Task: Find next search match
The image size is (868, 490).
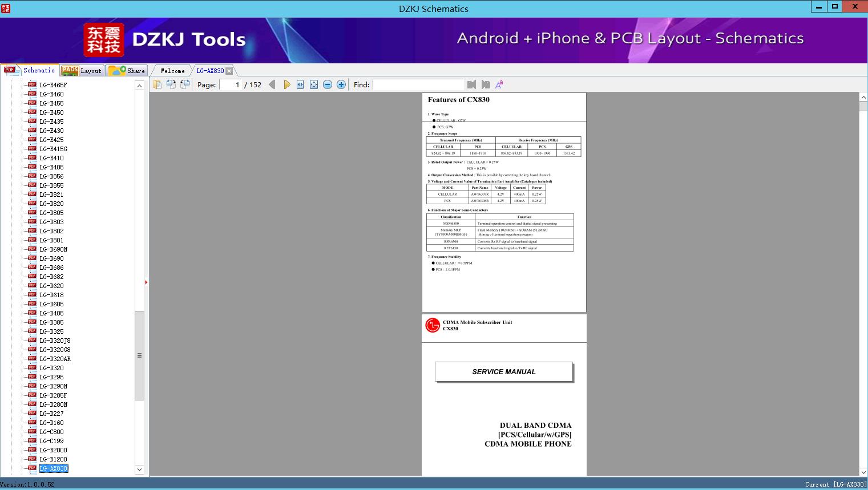Action: 486,84
